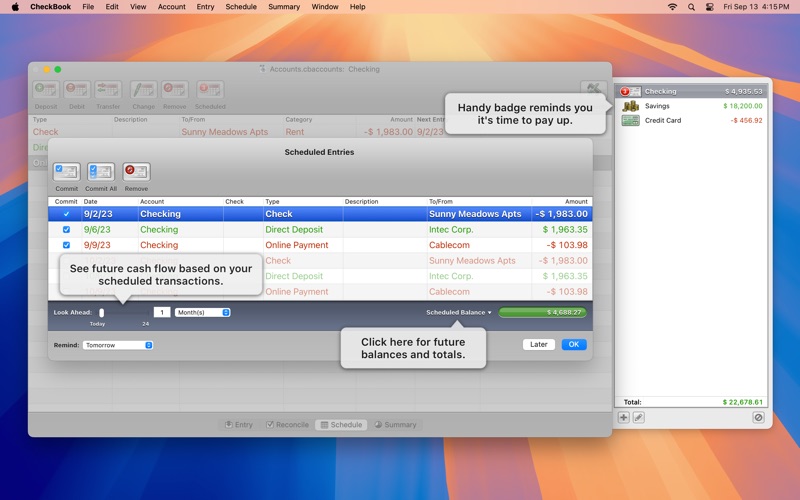
Task: Switch to the bottom Summary tab
Action: (395, 424)
